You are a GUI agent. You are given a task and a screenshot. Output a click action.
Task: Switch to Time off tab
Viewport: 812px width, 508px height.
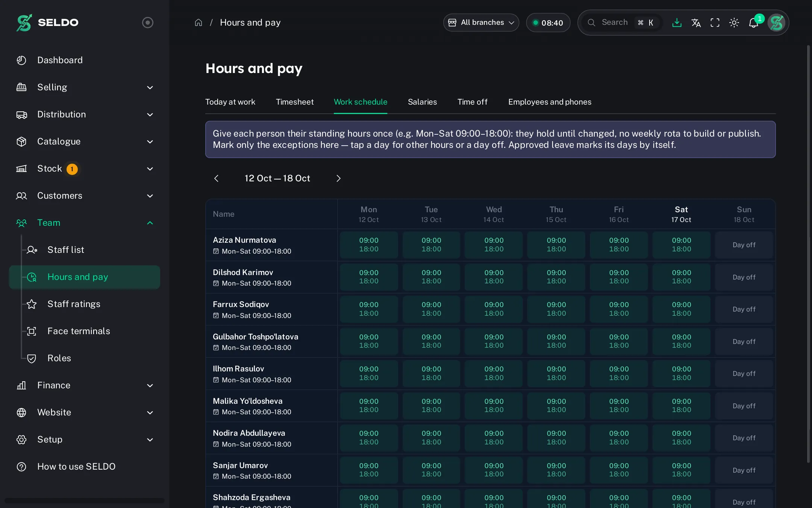pyautogui.click(x=472, y=102)
